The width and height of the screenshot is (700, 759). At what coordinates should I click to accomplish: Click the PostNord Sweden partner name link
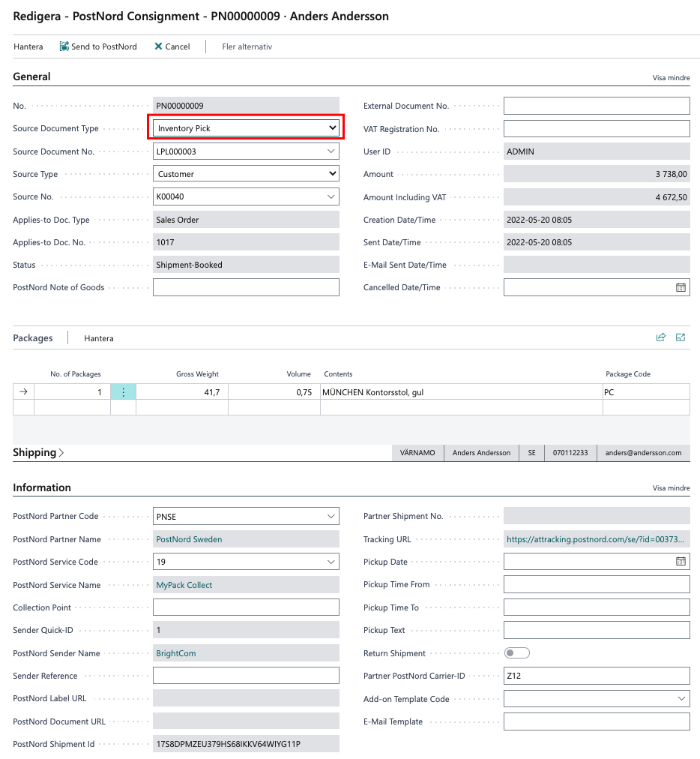click(x=189, y=539)
